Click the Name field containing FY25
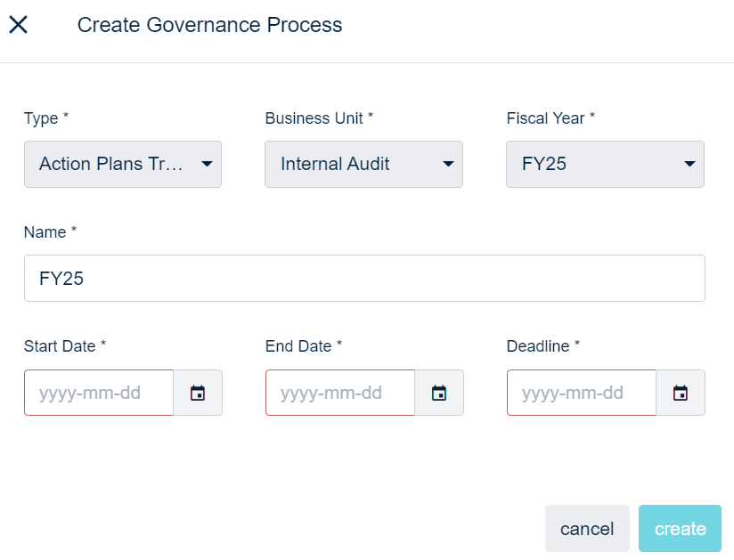Screen dimensions: 734x560 pyautogui.click(x=364, y=279)
